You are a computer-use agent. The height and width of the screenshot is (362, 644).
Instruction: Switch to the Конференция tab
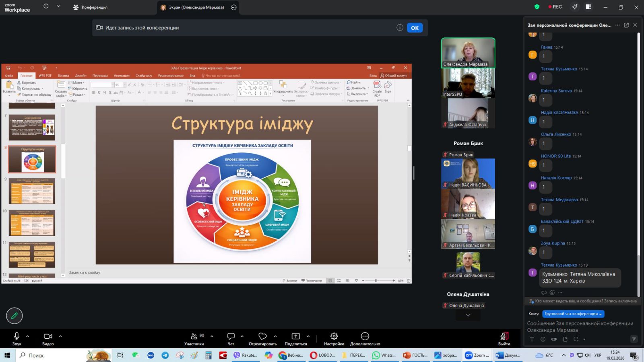[90, 7]
